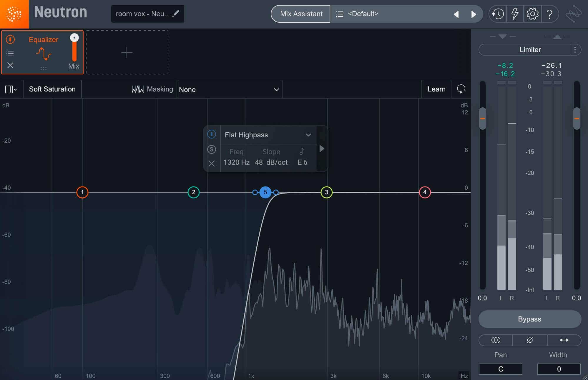Expand band popup with right arrow

pyautogui.click(x=322, y=149)
